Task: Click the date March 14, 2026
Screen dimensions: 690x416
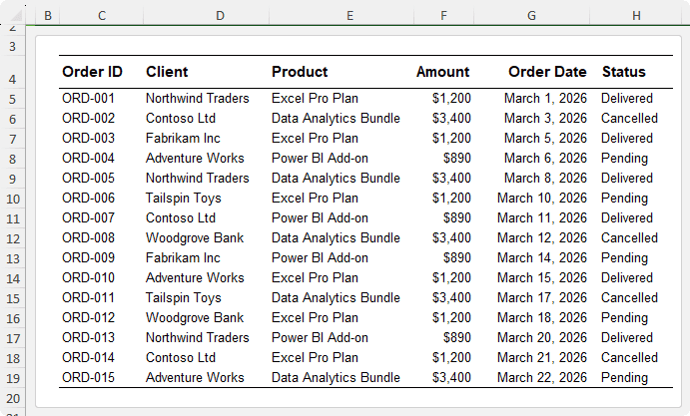Action: pyautogui.click(x=542, y=258)
